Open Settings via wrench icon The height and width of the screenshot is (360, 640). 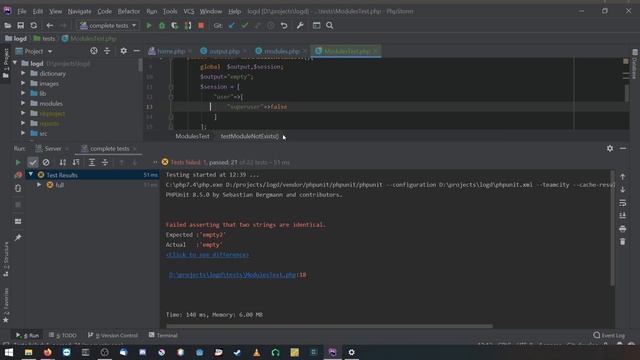pyautogui.click(x=300, y=25)
